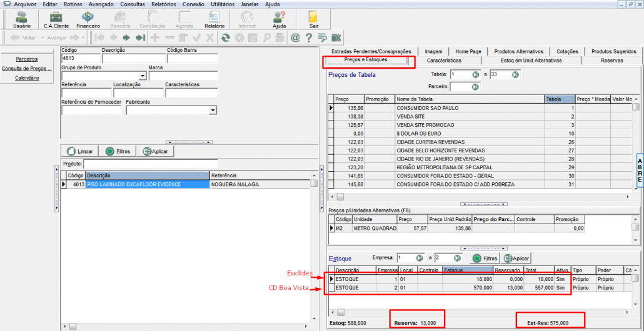Click the green refresh arrows icon

tap(226, 37)
